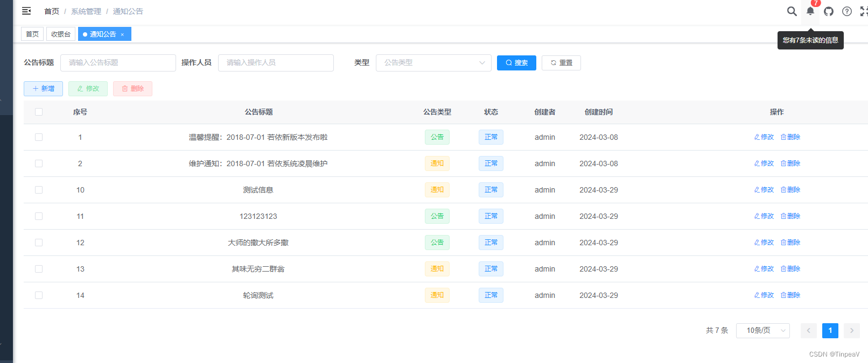The height and width of the screenshot is (363, 868).
Task: Click the 搜索 button
Action: [516, 63]
